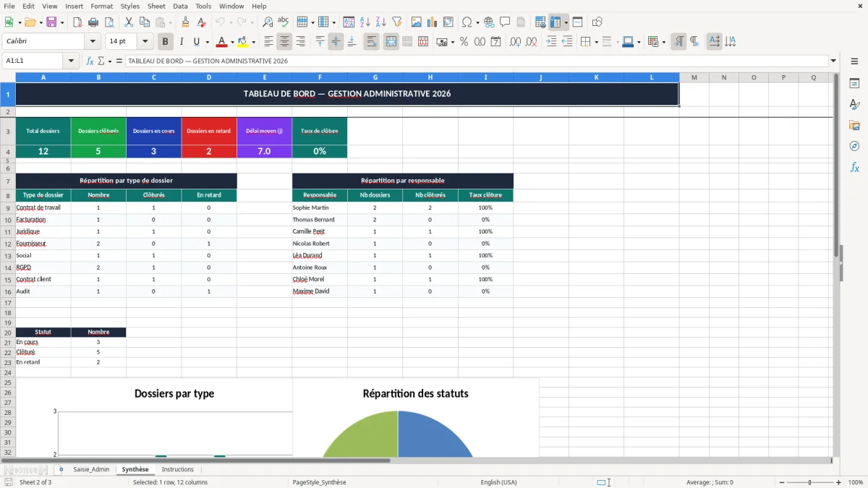Open Function Wizard fx icon

[90, 61]
